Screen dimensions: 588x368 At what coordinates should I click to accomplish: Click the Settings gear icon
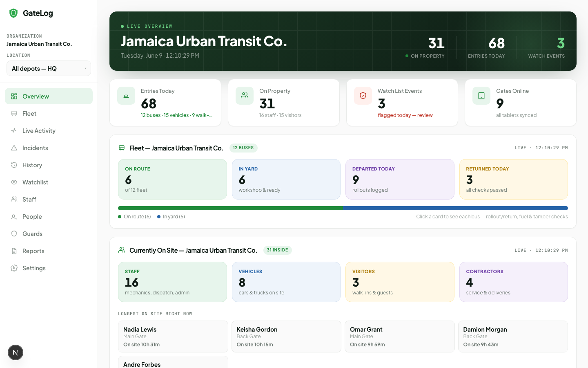click(14, 268)
